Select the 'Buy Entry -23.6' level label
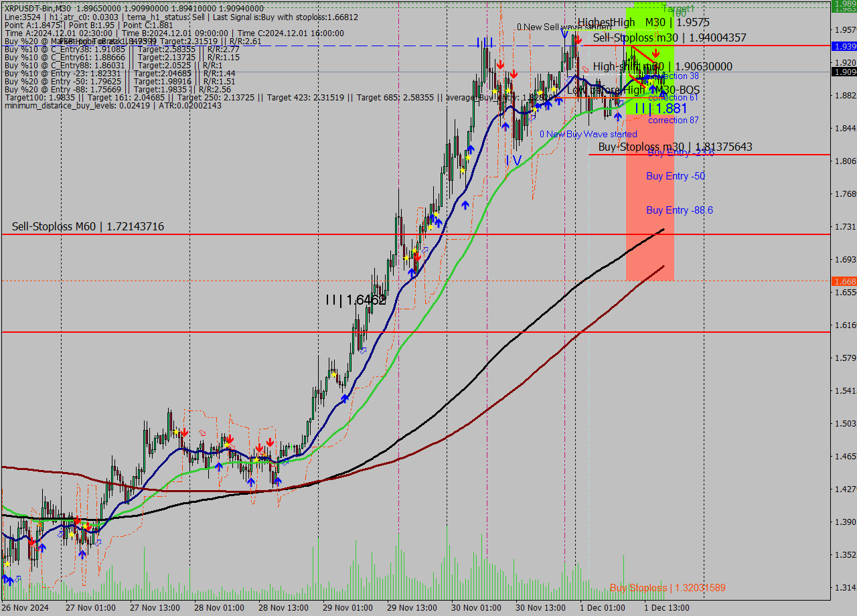 (681, 153)
